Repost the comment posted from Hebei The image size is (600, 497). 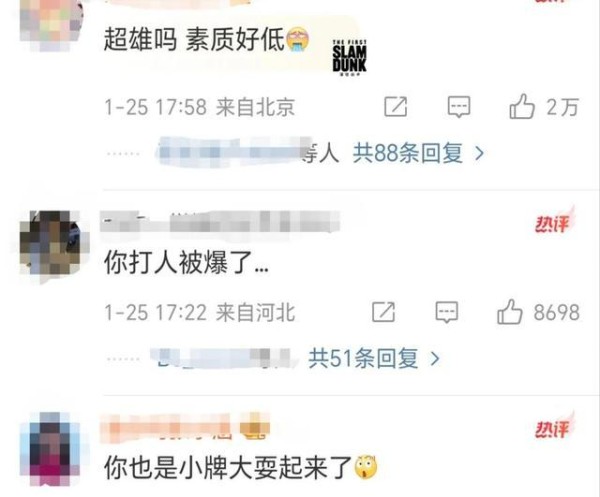tap(383, 312)
